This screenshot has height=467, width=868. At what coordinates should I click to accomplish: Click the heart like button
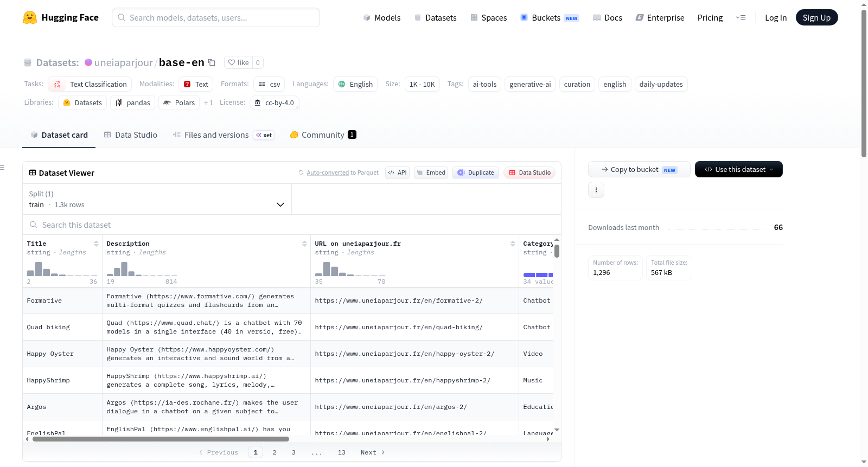pos(238,62)
